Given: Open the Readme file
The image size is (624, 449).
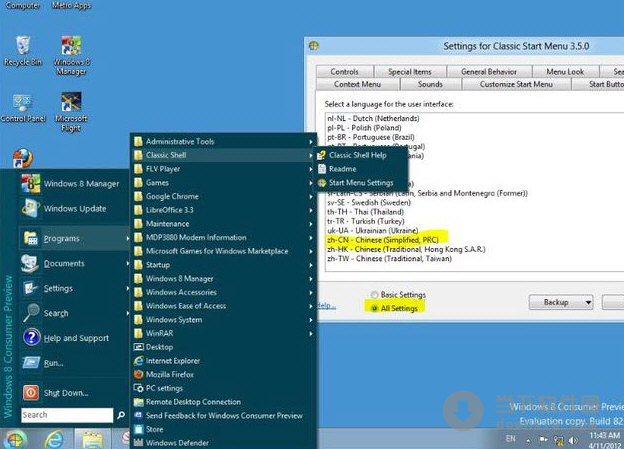Looking at the screenshot, I should click(x=361, y=169).
